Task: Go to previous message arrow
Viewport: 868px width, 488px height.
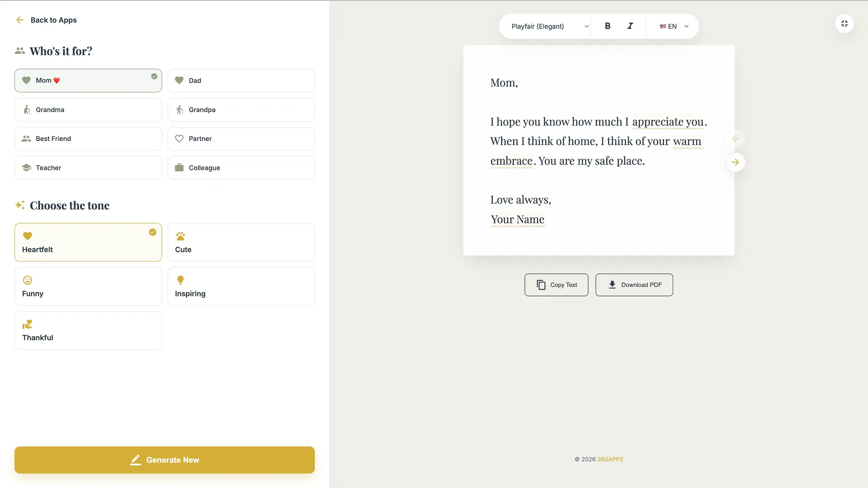Action: pos(736,139)
